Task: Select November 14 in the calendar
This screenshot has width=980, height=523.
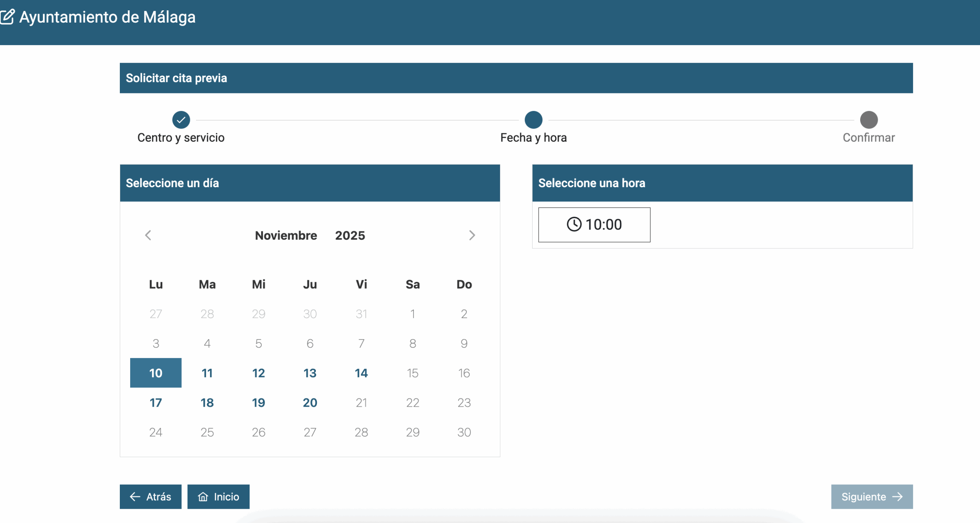Action: pyautogui.click(x=361, y=373)
